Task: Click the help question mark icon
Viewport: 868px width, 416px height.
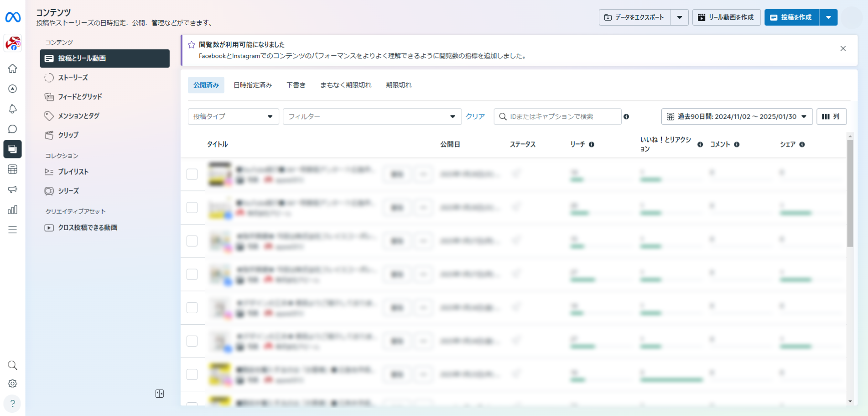Action: [12, 404]
